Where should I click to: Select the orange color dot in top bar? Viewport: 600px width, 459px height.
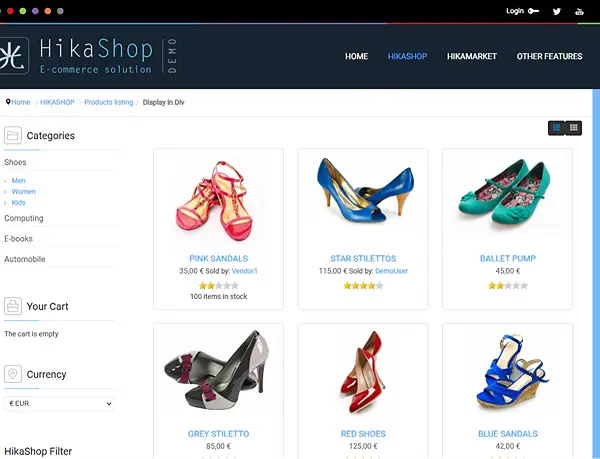[x=48, y=11]
